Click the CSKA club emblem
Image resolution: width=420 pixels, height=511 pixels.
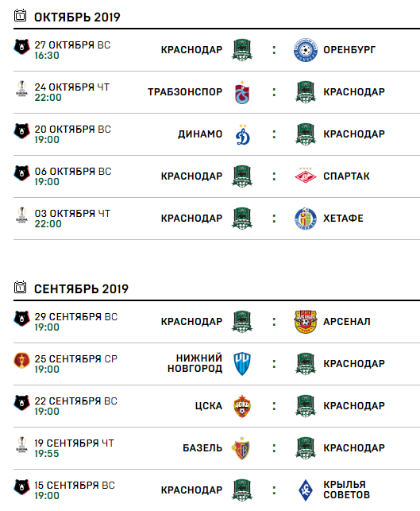[x=242, y=406]
